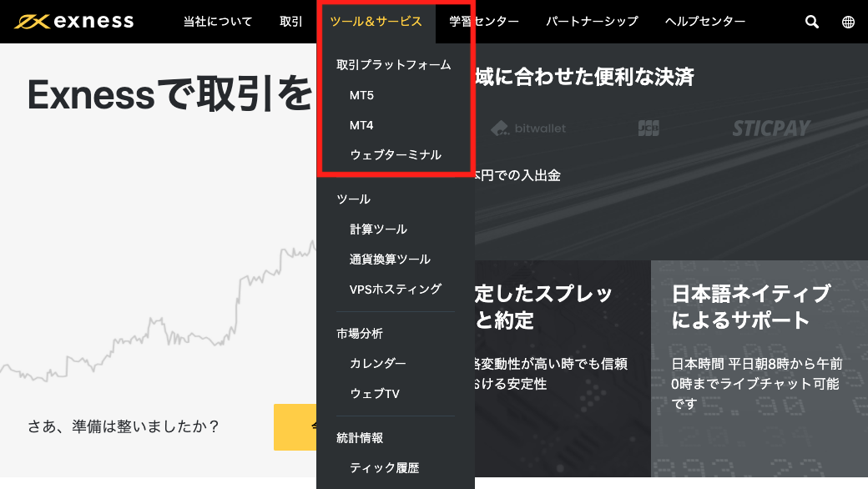Click the 定したスプレッ card heading
Image resolution: width=868 pixels, height=489 pixels.
pyautogui.click(x=543, y=307)
